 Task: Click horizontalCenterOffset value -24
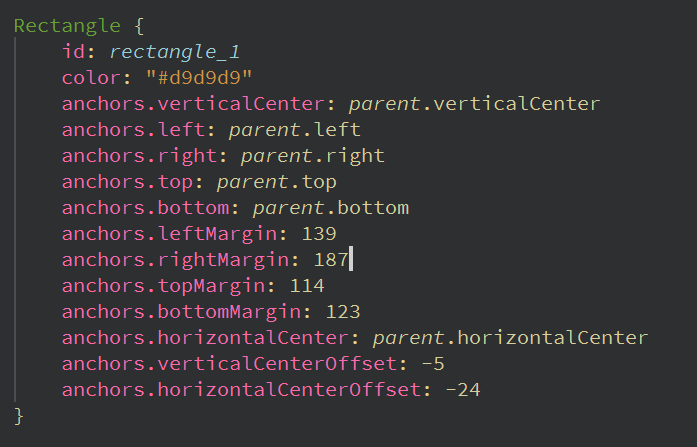pos(463,390)
